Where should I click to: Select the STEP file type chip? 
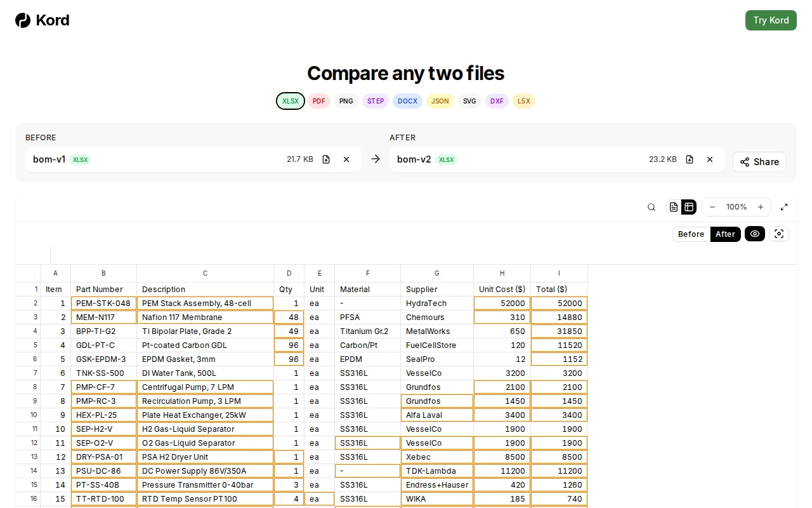tap(376, 101)
